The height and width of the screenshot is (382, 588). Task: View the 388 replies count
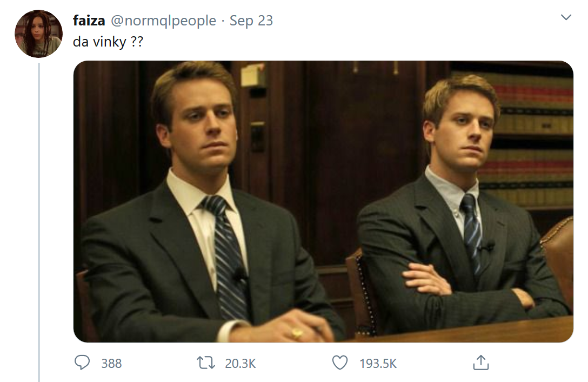[x=111, y=364]
